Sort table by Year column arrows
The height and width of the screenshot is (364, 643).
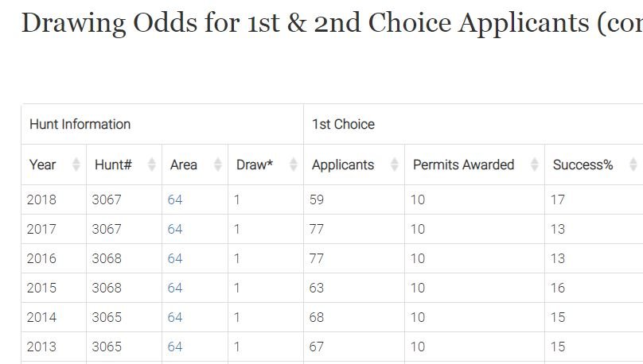coord(76,165)
